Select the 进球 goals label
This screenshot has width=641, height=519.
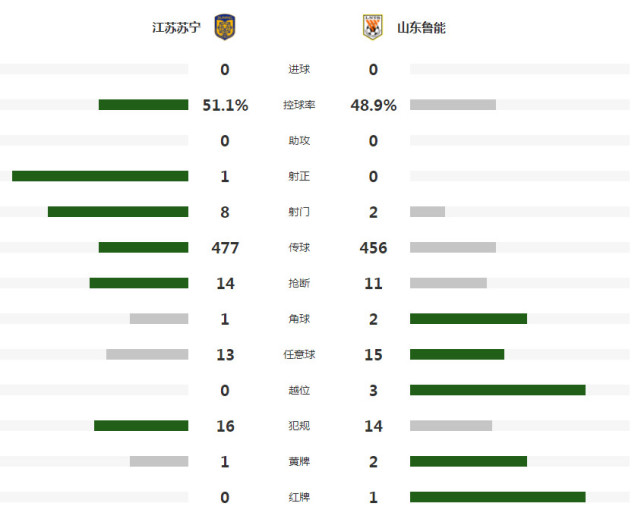pyautogui.click(x=299, y=69)
